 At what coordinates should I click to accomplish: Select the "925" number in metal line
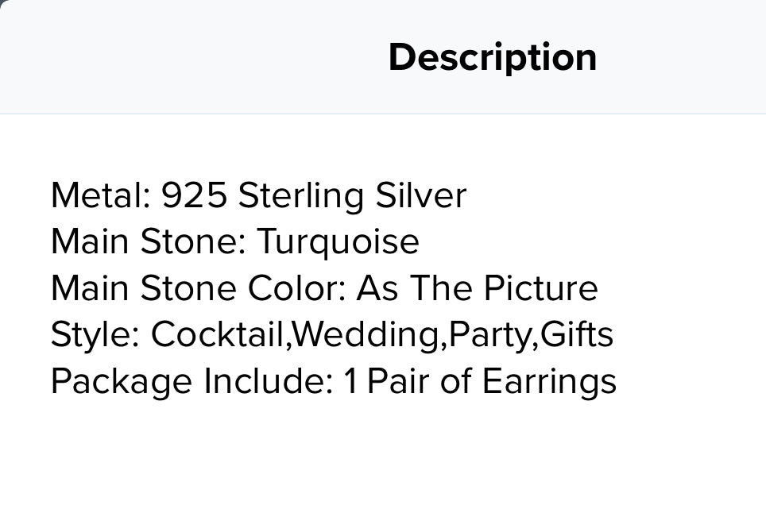(194, 195)
